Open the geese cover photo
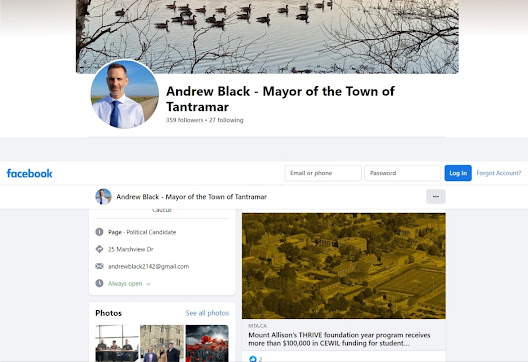The width and height of the screenshot is (528, 362). (x=267, y=36)
